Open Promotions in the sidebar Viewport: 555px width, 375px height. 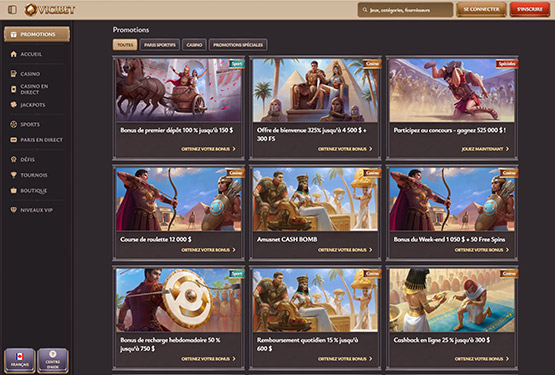click(37, 34)
